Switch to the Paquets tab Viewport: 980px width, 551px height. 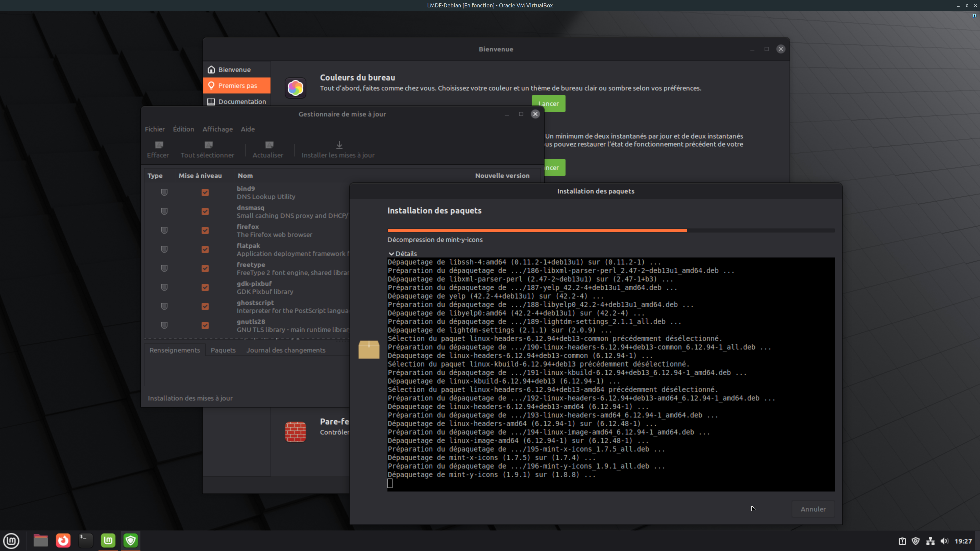click(x=223, y=350)
